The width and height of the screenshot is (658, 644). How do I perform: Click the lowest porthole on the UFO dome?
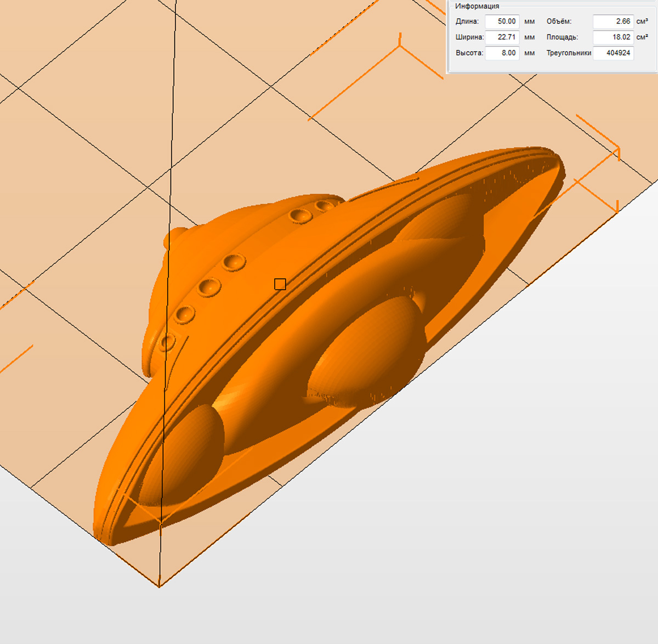tap(167, 342)
